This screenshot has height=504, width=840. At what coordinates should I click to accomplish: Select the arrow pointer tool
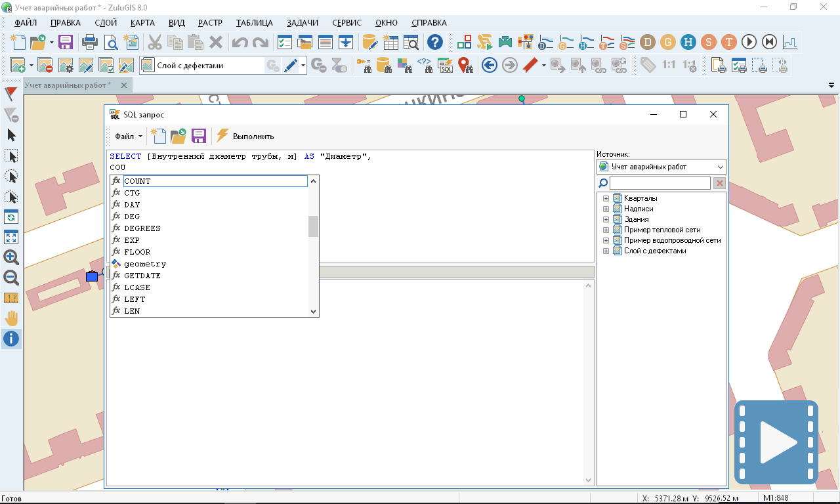11,135
